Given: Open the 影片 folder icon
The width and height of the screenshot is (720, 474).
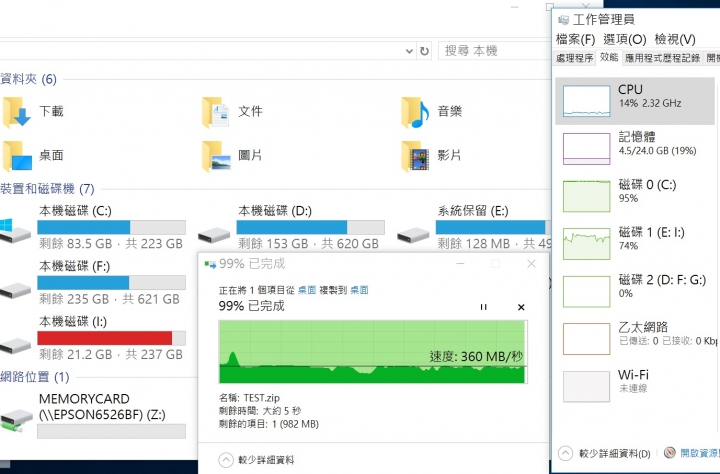Looking at the screenshot, I should coord(415,156).
